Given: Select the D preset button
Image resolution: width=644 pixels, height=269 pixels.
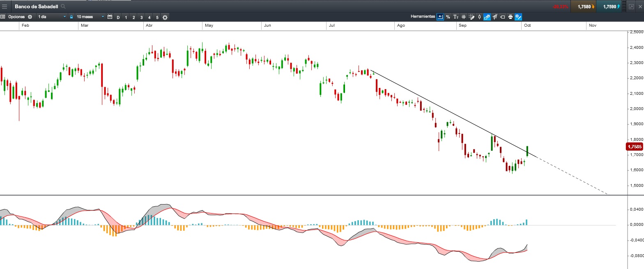Looking at the screenshot, I should click(x=118, y=17).
